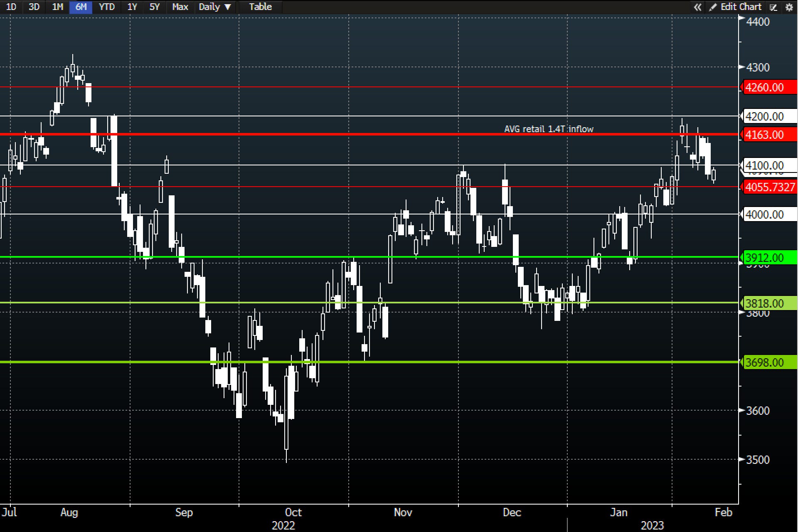Screen dimensions: 798x532
Task: Switch to YTD range
Action: (x=107, y=7)
